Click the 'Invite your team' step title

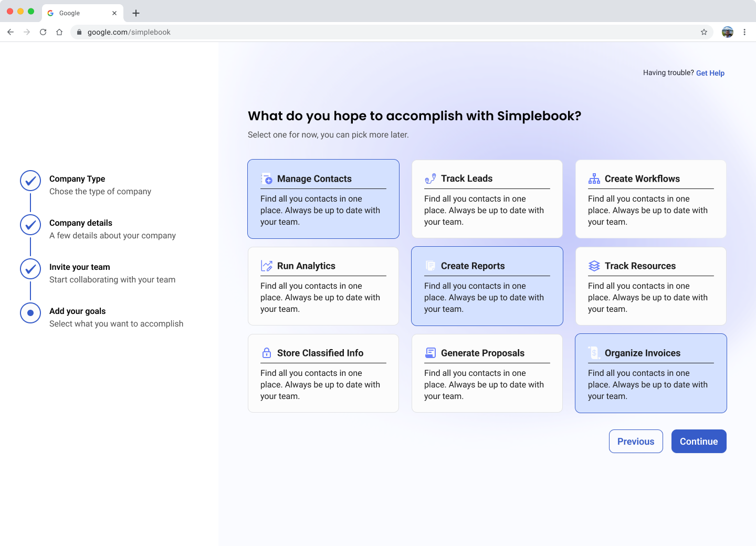click(80, 267)
